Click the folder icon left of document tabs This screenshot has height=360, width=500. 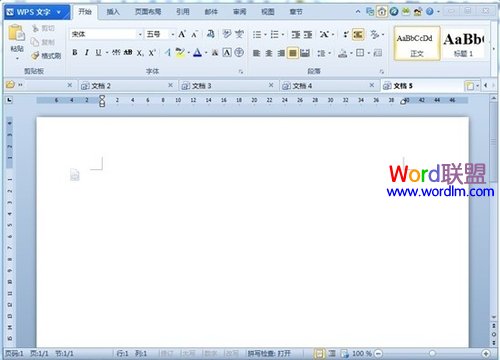tap(10, 85)
